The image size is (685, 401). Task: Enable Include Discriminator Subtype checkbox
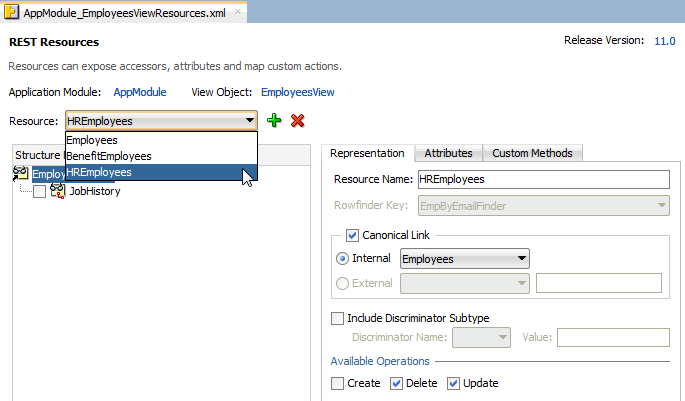(337, 318)
